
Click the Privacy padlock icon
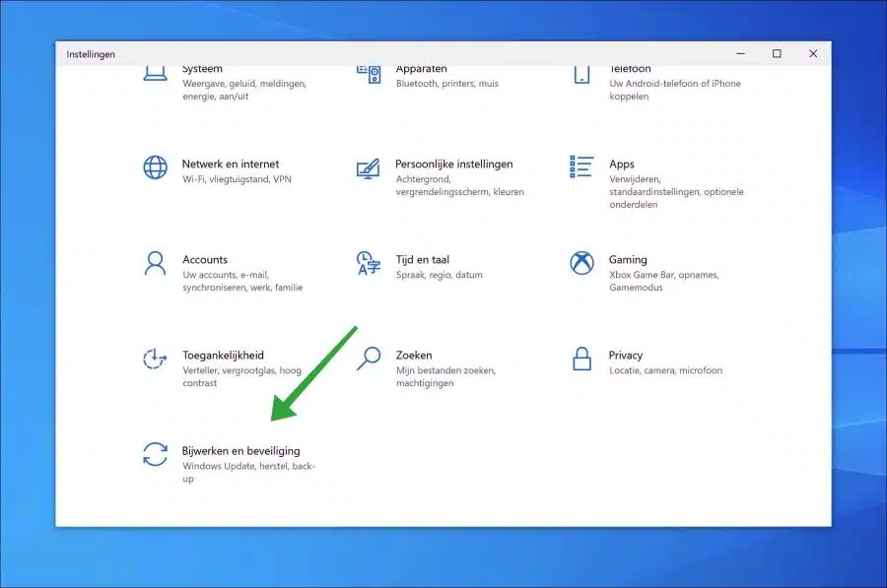point(581,359)
